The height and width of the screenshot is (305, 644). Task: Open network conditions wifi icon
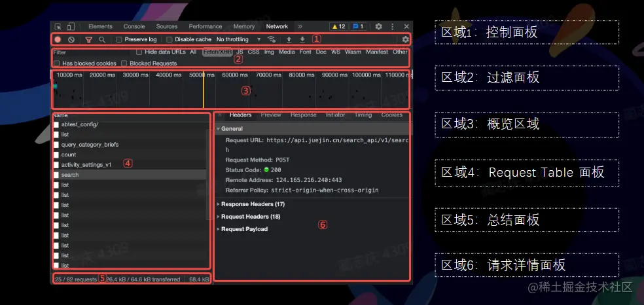coord(272,39)
